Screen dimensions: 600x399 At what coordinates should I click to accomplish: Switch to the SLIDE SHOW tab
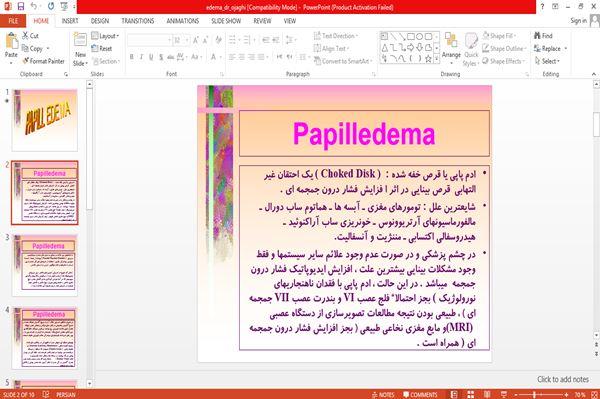pos(226,21)
